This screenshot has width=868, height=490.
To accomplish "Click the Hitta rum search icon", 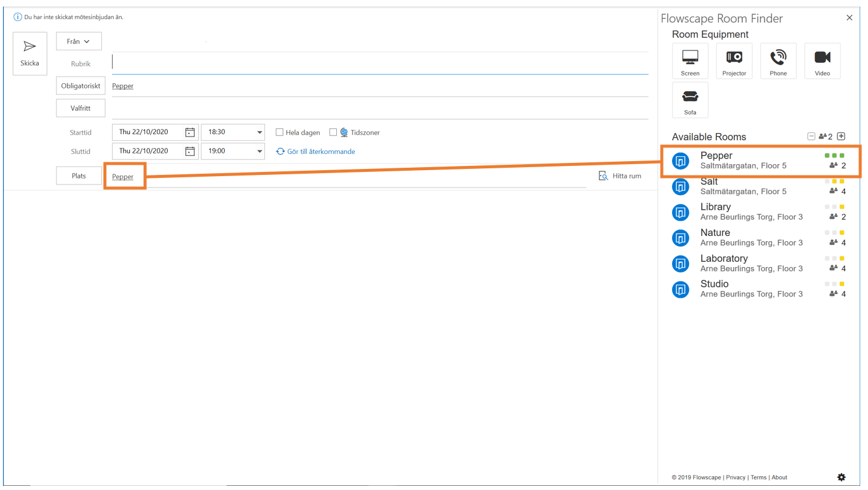I will pyautogui.click(x=603, y=176).
